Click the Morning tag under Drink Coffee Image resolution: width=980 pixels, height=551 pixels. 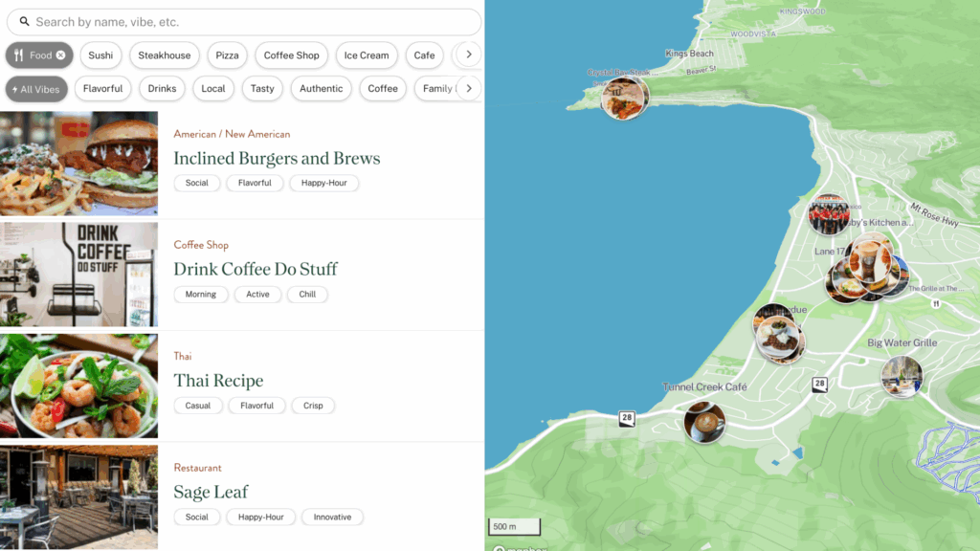(201, 295)
